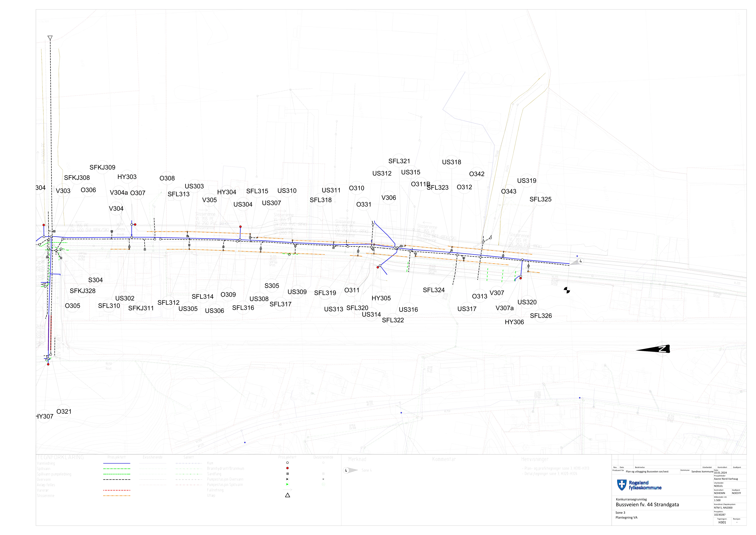Select the label US318
Image resolution: width=756 pixels, height=535 pixels.
(x=451, y=162)
